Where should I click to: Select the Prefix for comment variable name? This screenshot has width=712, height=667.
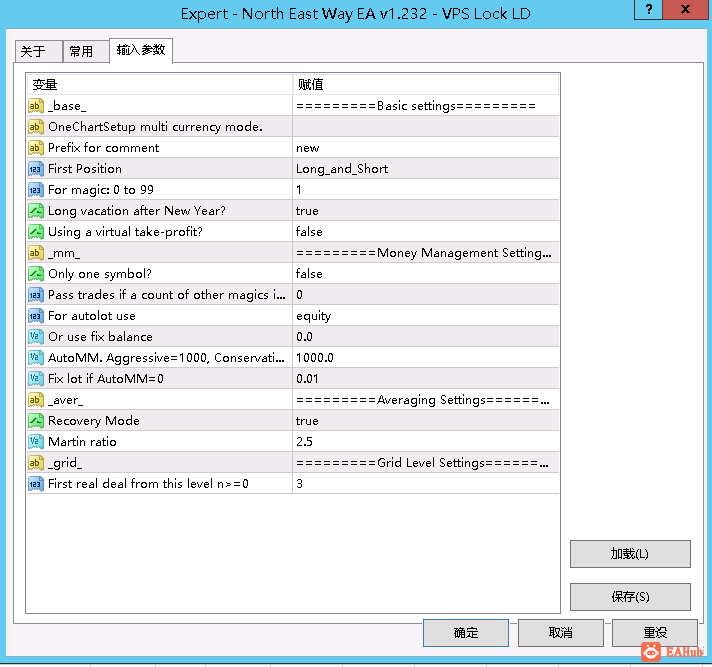coord(104,148)
